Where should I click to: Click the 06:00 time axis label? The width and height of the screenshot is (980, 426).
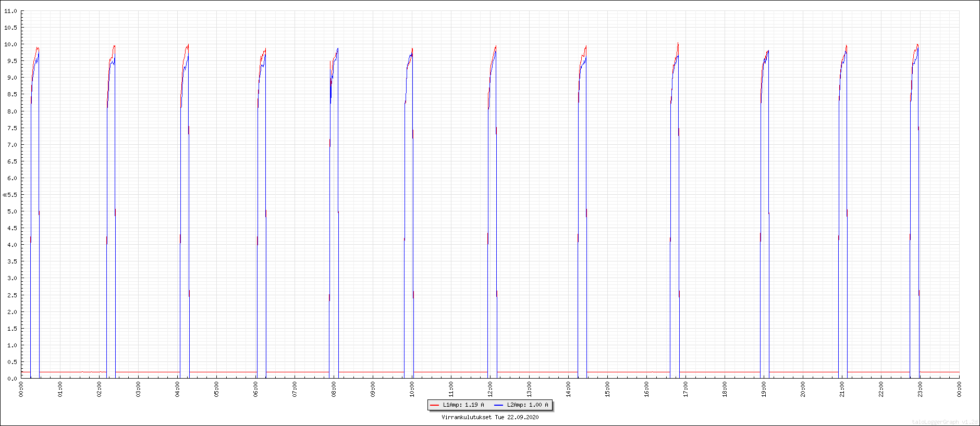coord(255,389)
